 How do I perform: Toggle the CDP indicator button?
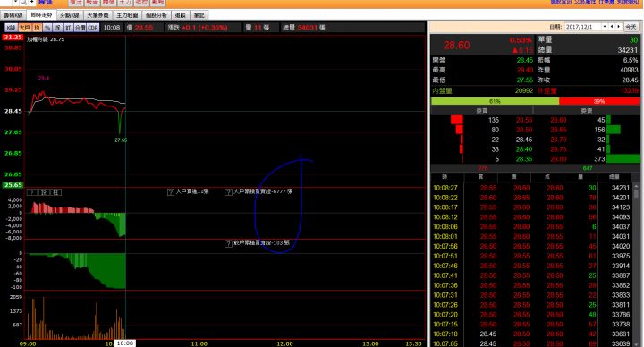(x=93, y=28)
